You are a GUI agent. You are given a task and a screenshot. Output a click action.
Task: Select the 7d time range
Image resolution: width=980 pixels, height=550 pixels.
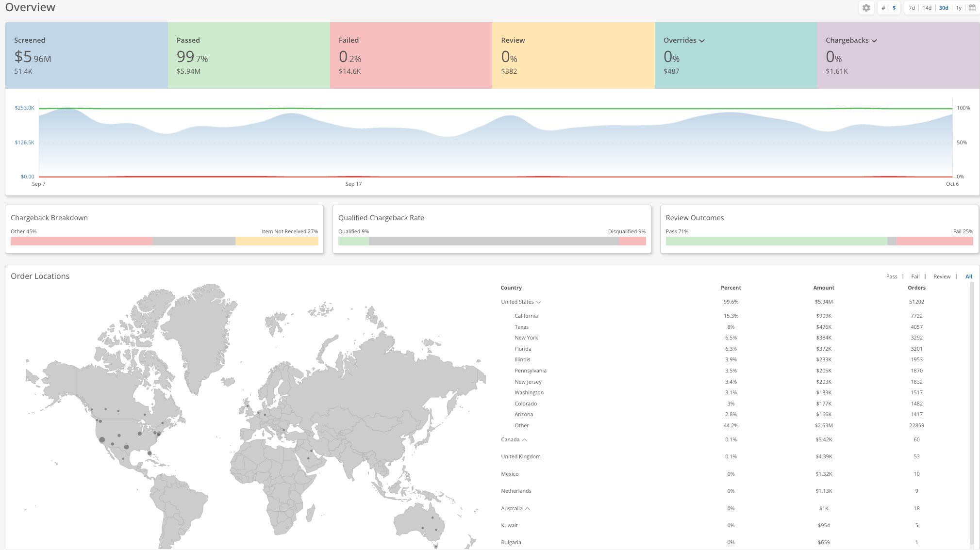(911, 8)
